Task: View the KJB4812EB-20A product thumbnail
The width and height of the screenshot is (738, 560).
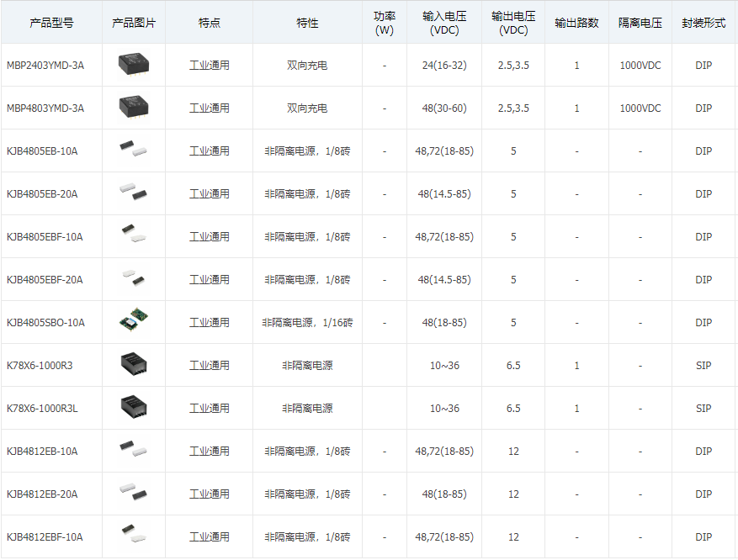Action: click(134, 491)
